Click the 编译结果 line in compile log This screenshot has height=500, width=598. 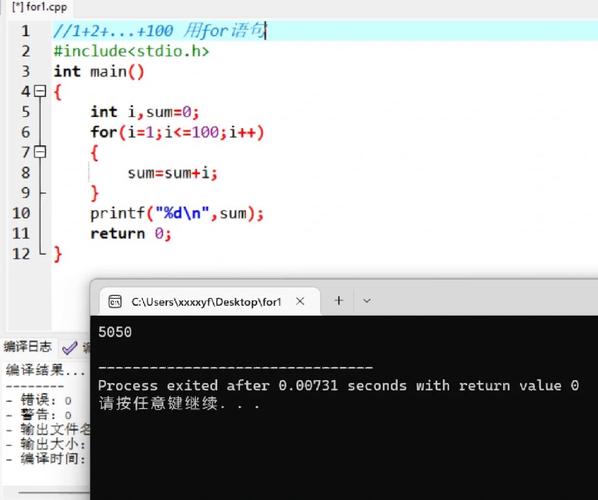45,370
